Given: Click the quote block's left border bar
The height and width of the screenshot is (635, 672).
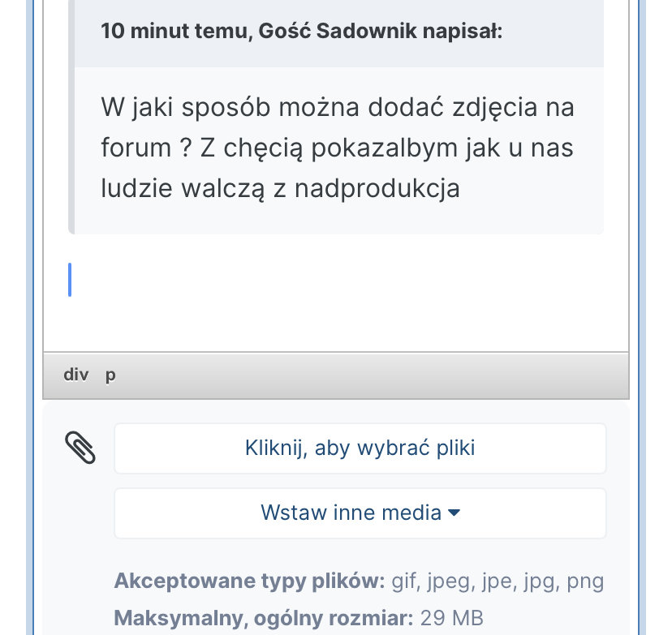Looking at the screenshot, I should click(71, 151).
